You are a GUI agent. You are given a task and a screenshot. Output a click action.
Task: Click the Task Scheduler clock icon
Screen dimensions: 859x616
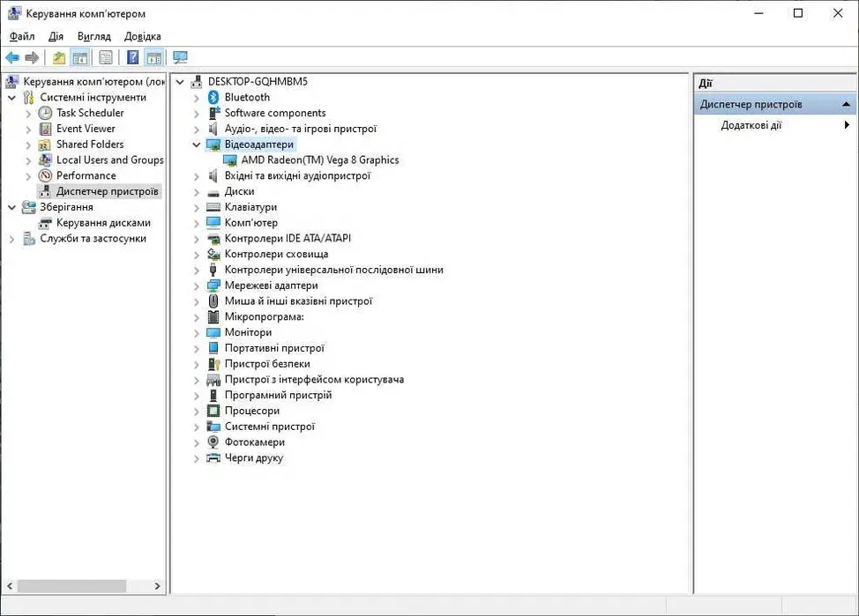click(x=46, y=114)
